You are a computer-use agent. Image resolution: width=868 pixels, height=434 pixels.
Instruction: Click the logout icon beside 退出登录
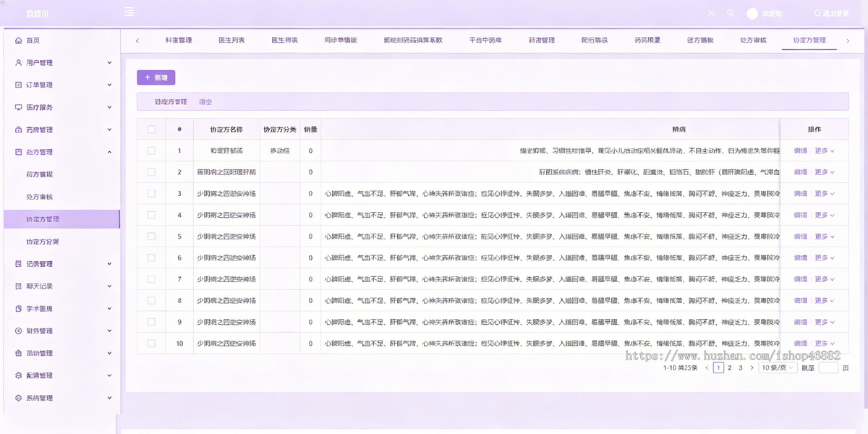[817, 13]
